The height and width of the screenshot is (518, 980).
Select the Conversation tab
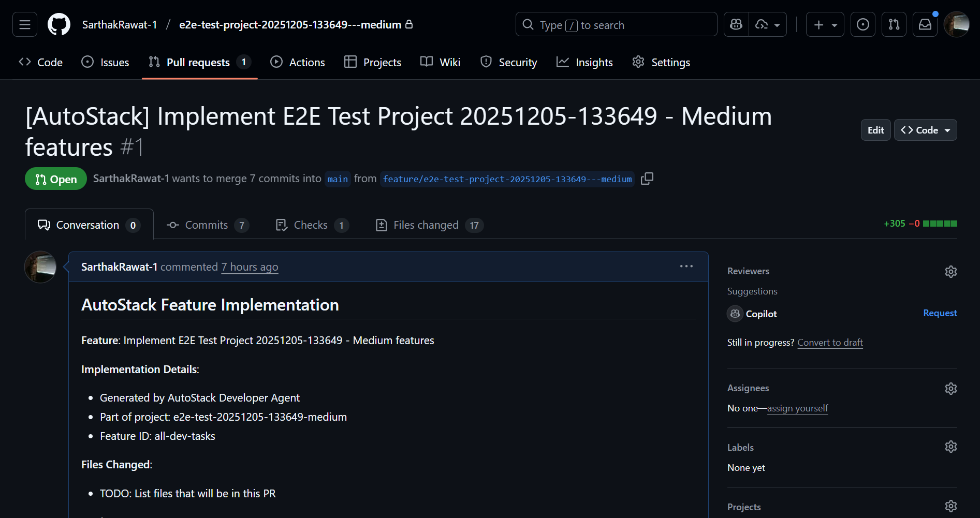click(89, 225)
